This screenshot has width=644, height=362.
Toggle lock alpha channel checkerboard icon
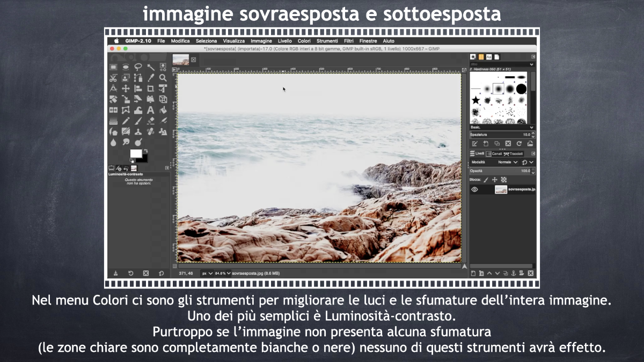click(x=504, y=180)
